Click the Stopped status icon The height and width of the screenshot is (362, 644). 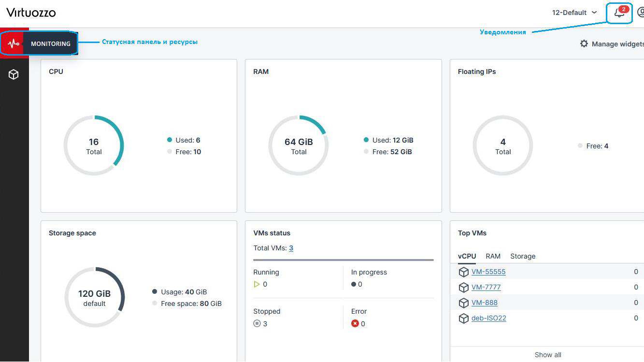[x=257, y=324]
